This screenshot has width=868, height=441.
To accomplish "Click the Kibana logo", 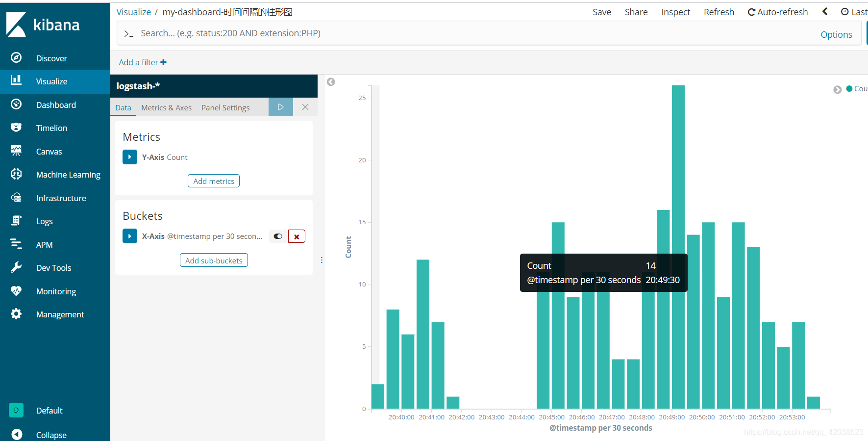I will click(x=43, y=25).
